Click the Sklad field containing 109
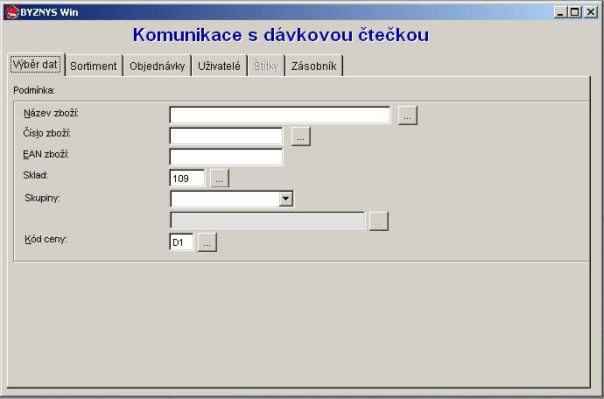This screenshot has height=399, width=604. tap(187, 178)
